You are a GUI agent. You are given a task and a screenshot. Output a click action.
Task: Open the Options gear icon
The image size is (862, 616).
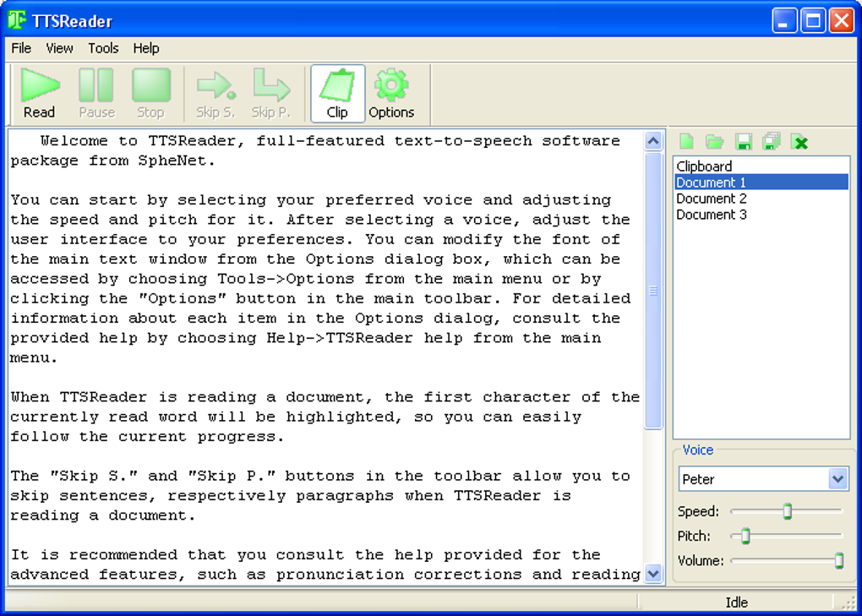point(391,94)
